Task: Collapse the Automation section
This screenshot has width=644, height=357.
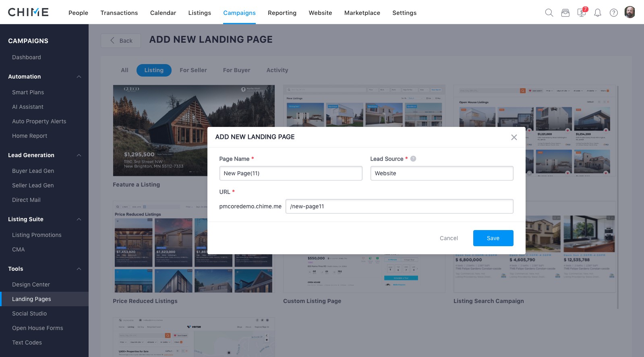Action: pos(79,77)
